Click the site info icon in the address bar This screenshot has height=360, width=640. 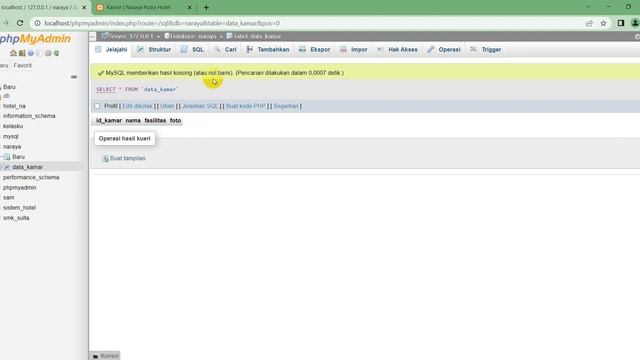[x=37, y=23]
